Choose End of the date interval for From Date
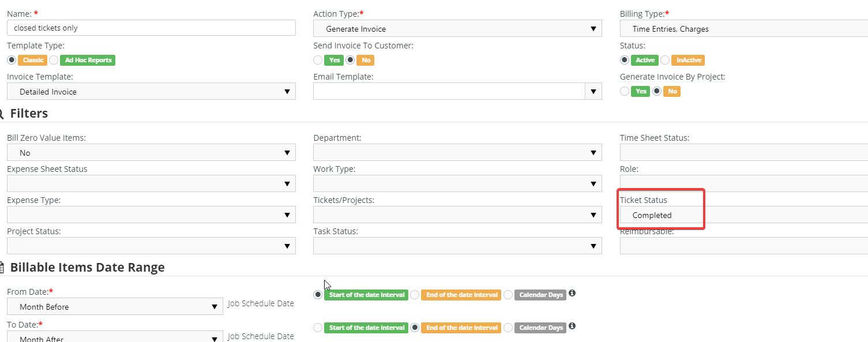The image size is (868, 342). point(415,295)
